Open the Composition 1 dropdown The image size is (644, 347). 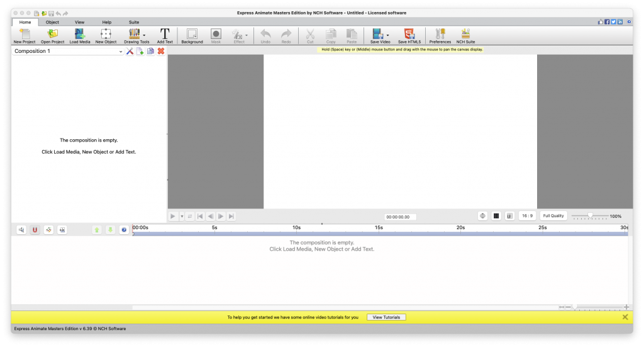tap(68, 51)
